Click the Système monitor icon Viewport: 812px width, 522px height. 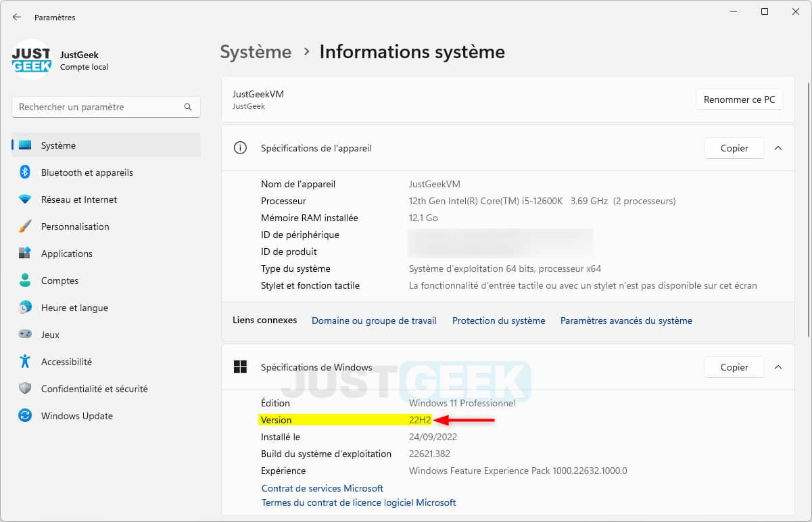coord(25,145)
